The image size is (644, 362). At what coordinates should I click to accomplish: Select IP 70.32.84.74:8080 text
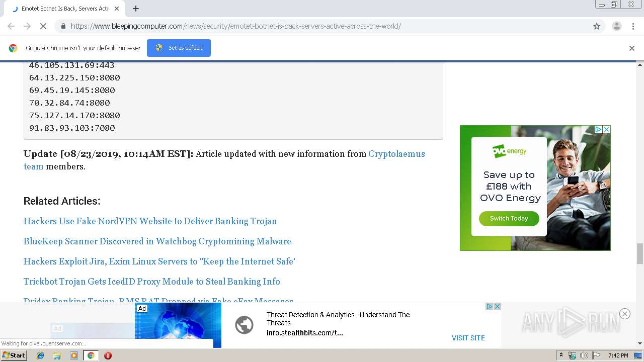click(x=69, y=103)
